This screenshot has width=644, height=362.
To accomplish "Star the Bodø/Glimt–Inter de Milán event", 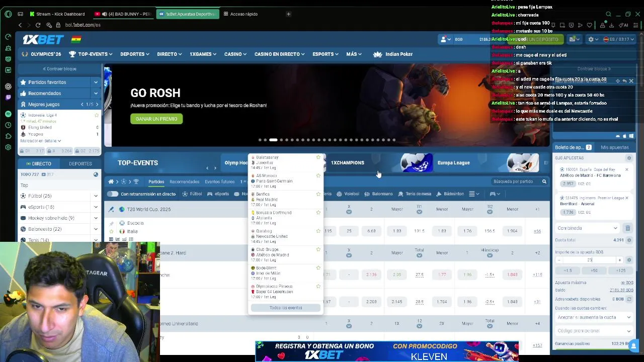I will 318,268.
